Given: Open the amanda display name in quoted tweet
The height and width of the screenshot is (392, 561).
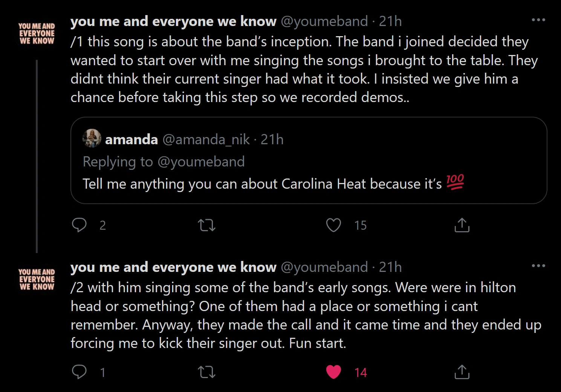Looking at the screenshot, I should pyautogui.click(x=131, y=140).
